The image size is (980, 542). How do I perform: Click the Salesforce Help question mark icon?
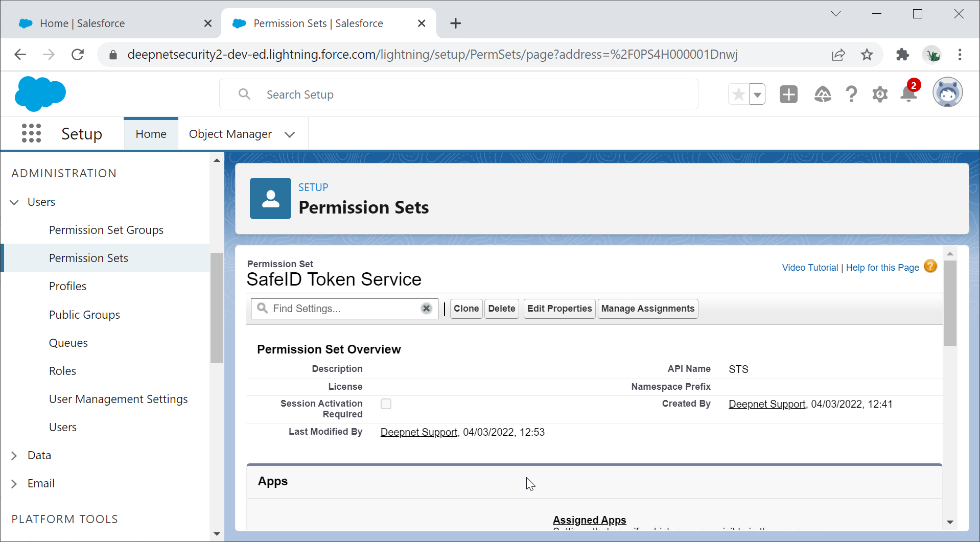(x=851, y=95)
